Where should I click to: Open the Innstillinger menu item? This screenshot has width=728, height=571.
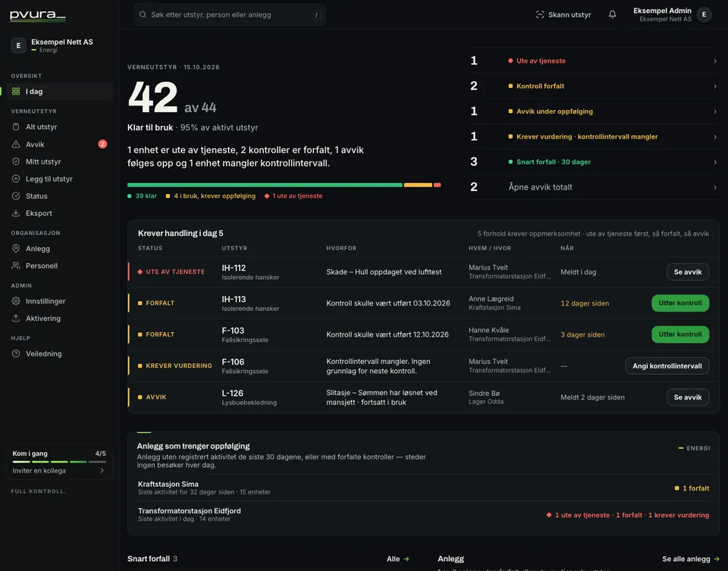(x=59, y=301)
